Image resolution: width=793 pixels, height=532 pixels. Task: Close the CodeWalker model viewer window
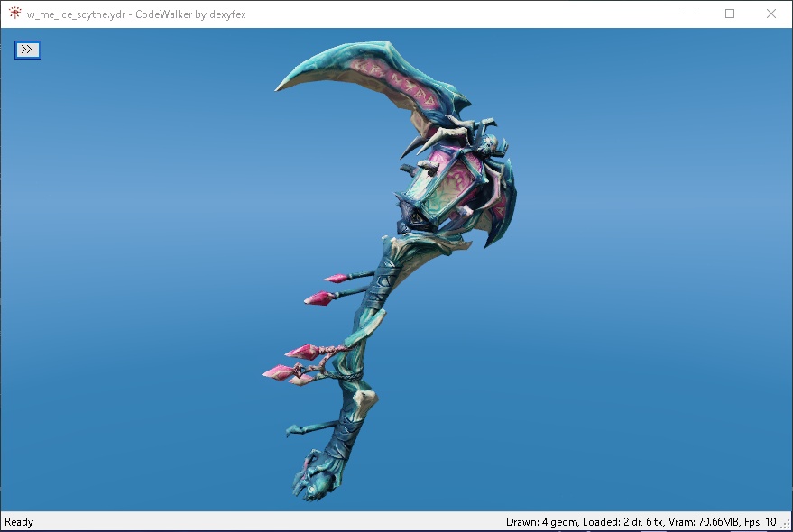[770, 14]
